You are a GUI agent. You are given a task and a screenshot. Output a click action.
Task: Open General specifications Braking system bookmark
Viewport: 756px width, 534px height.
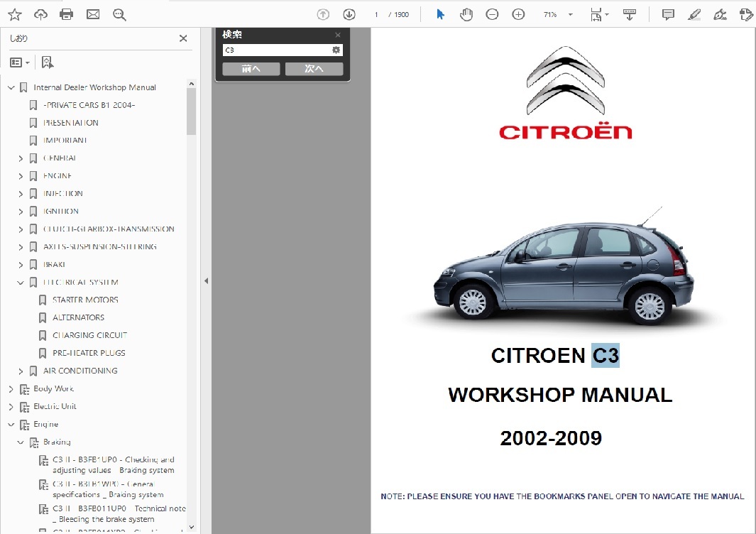click(108, 489)
